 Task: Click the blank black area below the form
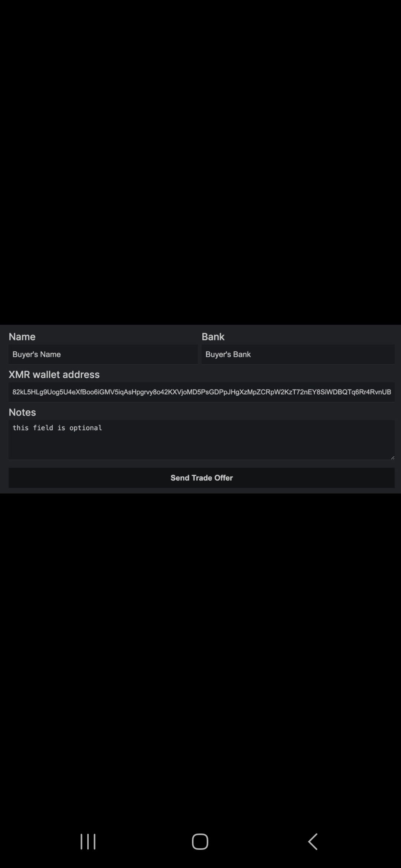tap(200, 660)
